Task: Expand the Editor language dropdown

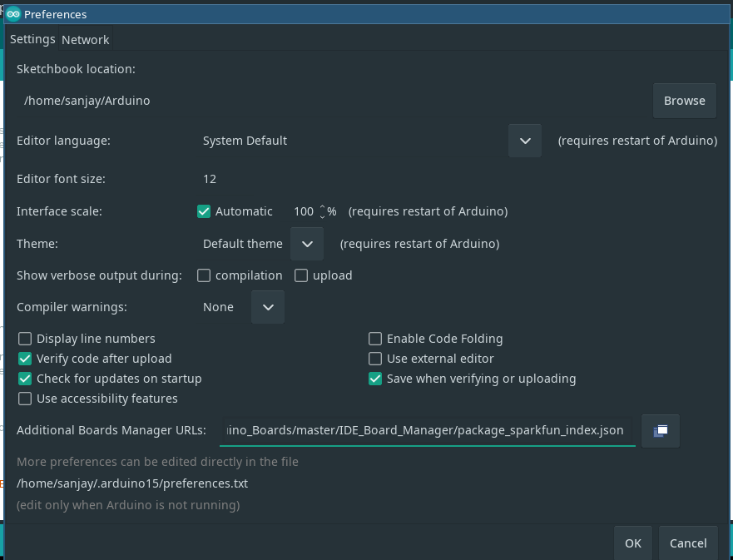Action: (525, 141)
